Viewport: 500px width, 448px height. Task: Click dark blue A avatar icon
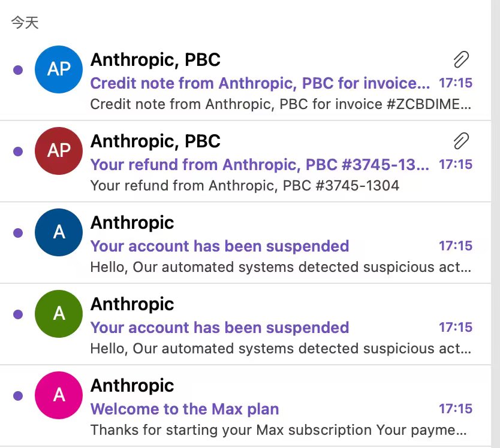point(59,232)
